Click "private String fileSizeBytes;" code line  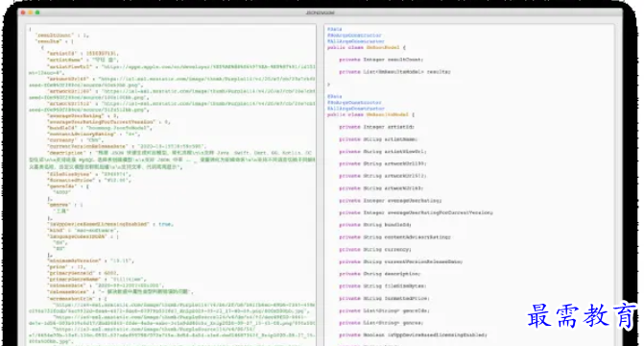pyautogui.click(x=383, y=286)
